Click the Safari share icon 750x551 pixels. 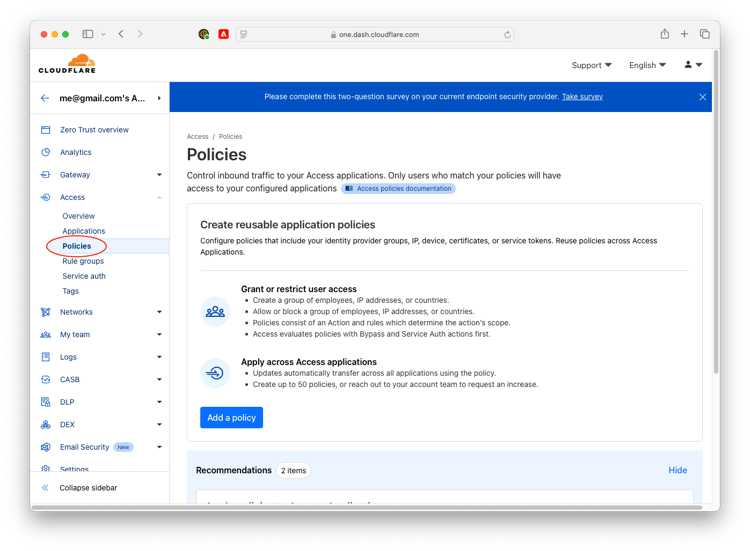click(x=664, y=34)
